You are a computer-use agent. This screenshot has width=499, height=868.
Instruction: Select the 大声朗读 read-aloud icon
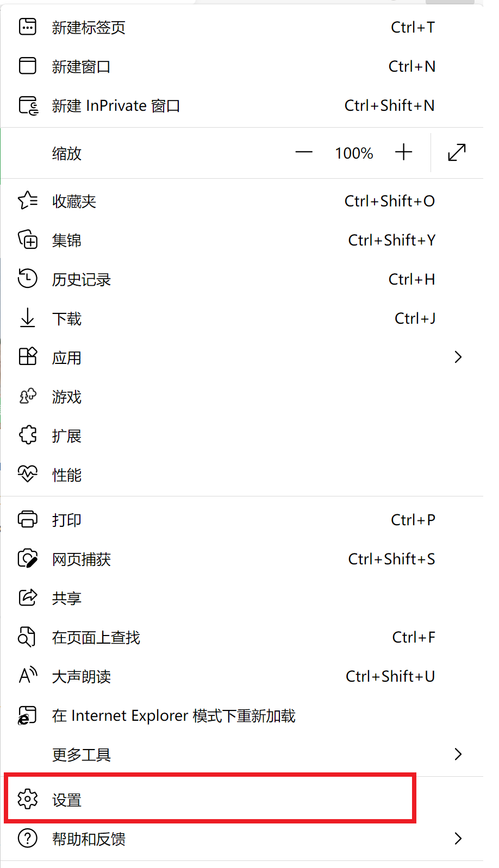click(27, 676)
